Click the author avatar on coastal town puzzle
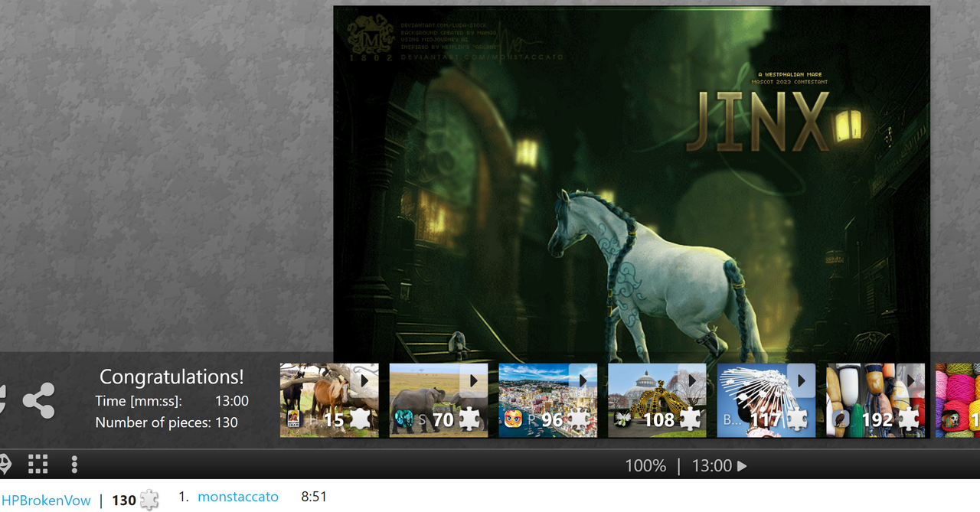Screen dimensions: 980x512 (514, 419)
